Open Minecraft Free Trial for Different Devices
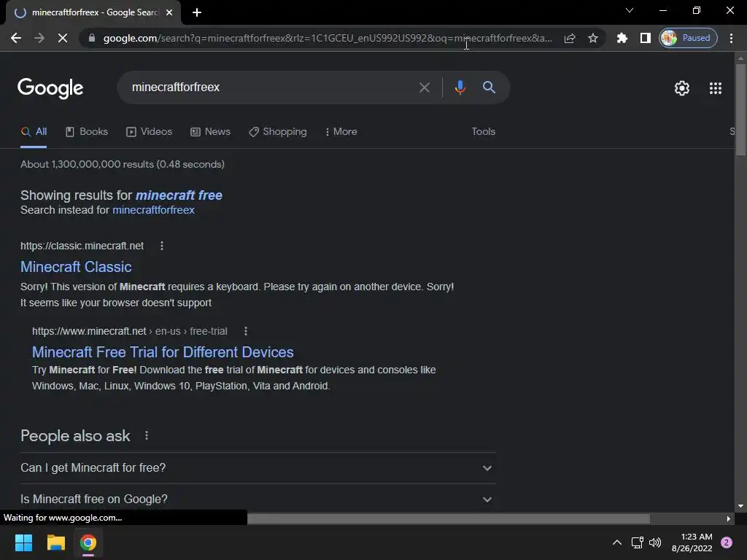 coord(163,352)
